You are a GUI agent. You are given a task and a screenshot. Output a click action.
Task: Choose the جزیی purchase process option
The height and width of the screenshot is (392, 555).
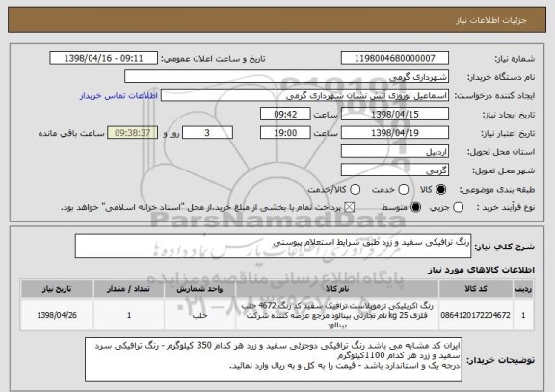pos(458,208)
